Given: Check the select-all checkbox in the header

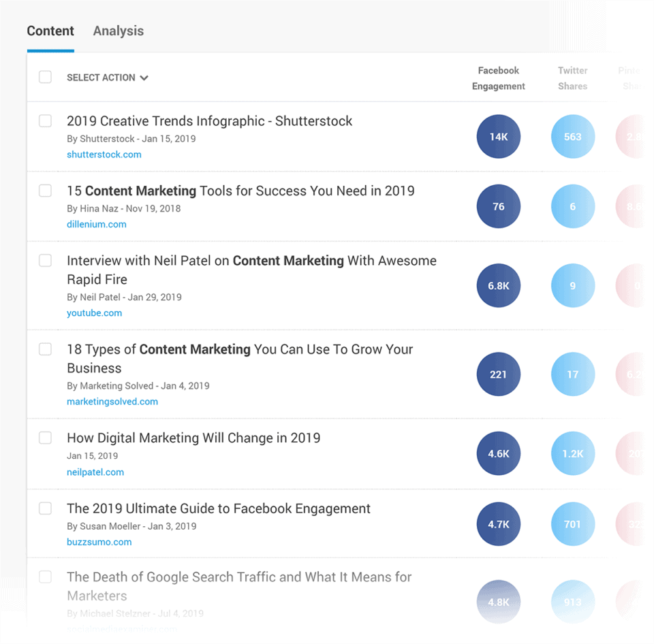Looking at the screenshot, I should pos(45,77).
